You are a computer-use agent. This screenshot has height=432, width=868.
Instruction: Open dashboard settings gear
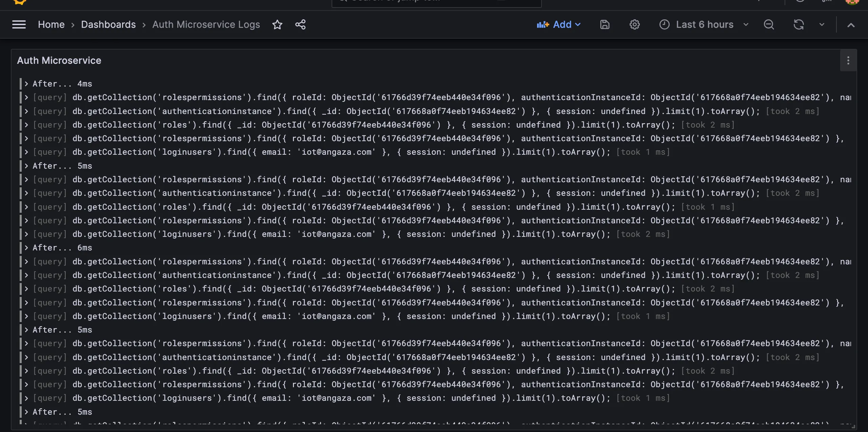click(x=634, y=24)
